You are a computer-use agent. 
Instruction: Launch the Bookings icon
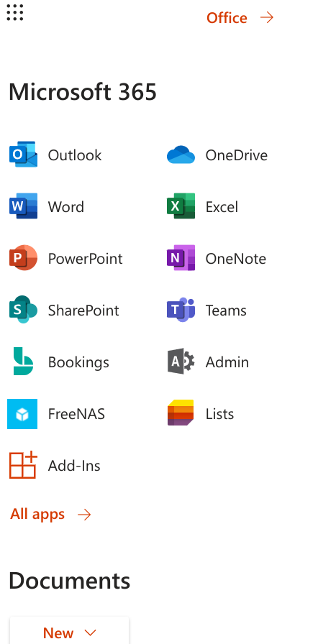[x=23, y=362]
